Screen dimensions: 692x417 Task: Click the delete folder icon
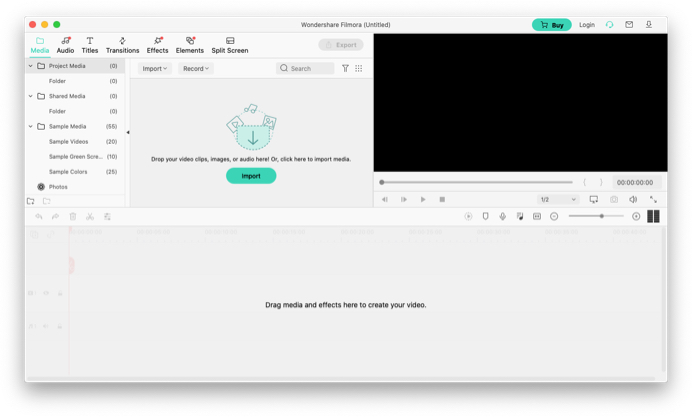tap(46, 201)
